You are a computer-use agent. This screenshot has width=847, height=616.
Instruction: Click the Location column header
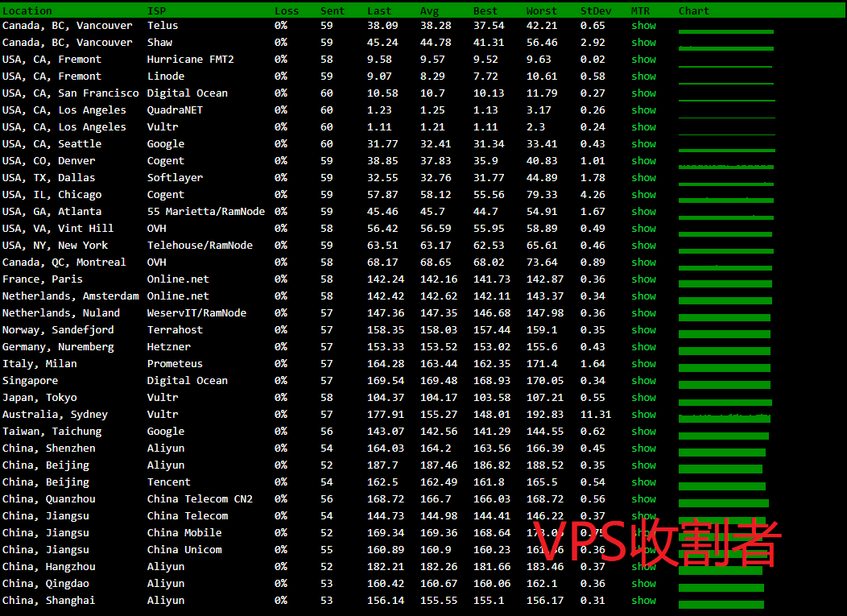pyautogui.click(x=27, y=11)
